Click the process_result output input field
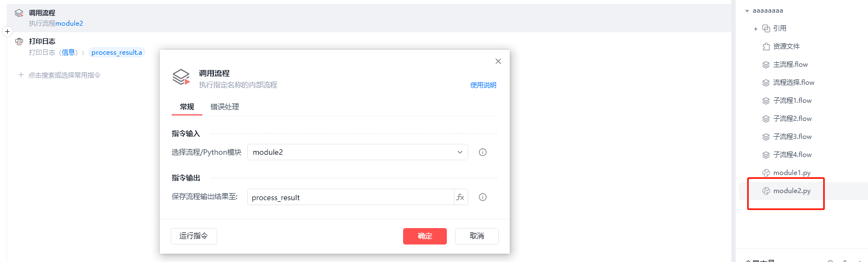Screen dimensions: 868x262 (350, 197)
